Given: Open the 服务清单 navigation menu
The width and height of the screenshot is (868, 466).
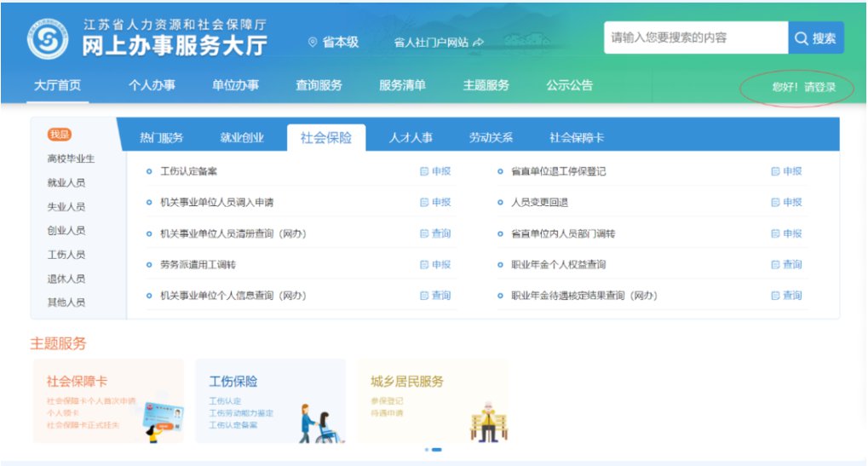Looking at the screenshot, I should tap(402, 85).
